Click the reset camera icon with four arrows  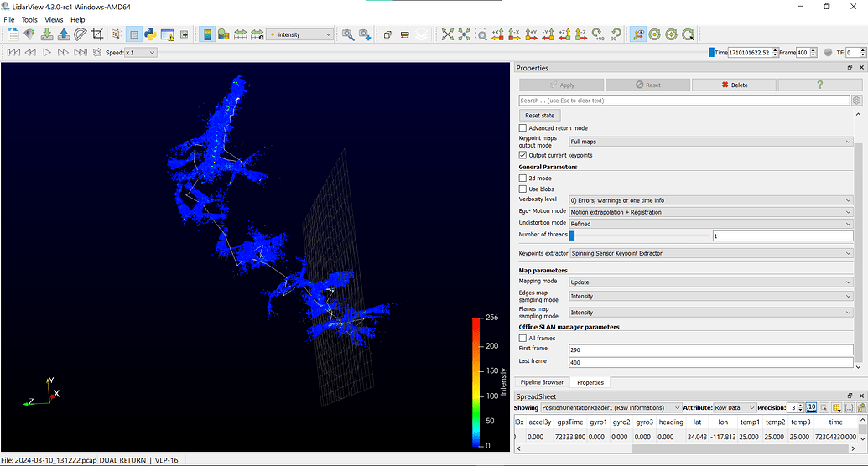[447, 34]
